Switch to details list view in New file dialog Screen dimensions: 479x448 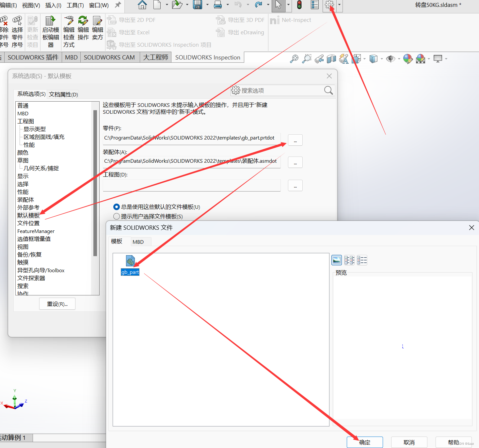coord(362,260)
